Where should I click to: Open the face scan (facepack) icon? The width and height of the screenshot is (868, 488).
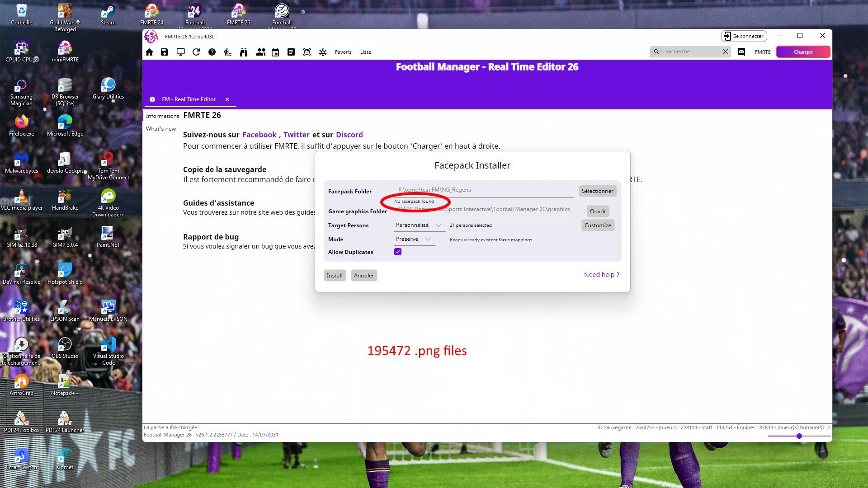click(x=307, y=52)
